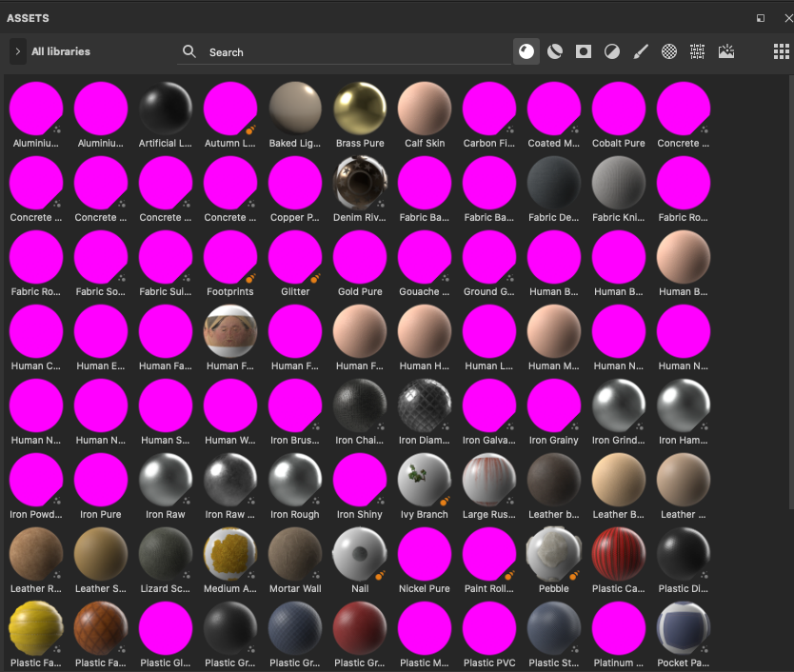Select the Materials filter sphere icon
The height and width of the screenshot is (672, 794).
point(526,51)
